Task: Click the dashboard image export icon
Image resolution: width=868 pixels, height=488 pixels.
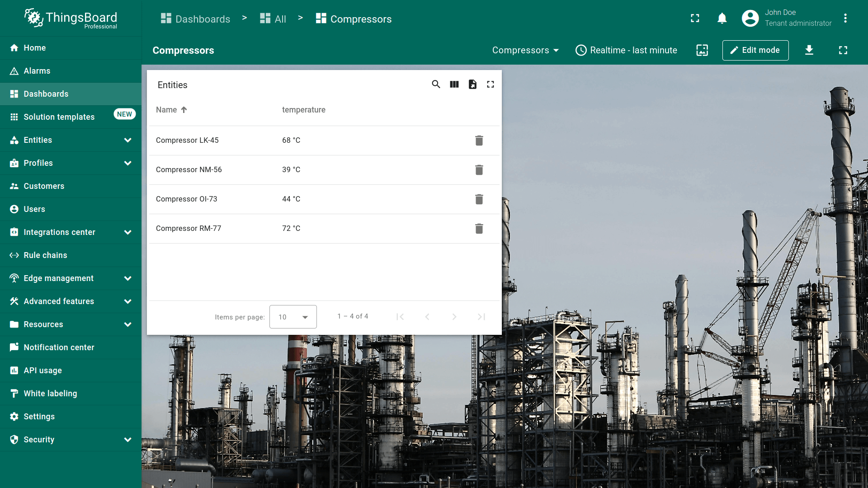Action: (702, 50)
